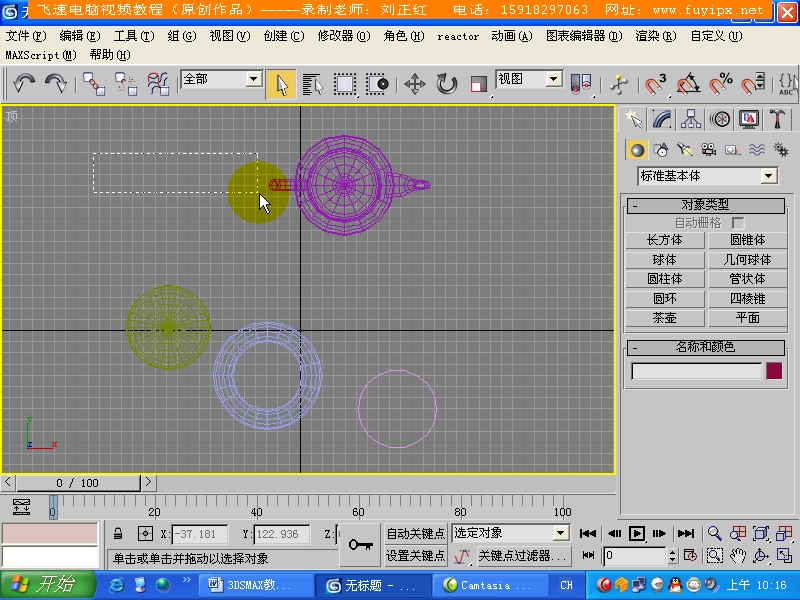Click the Zoom Extents All icon
The height and width of the screenshot is (600, 800).
click(784, 534)
